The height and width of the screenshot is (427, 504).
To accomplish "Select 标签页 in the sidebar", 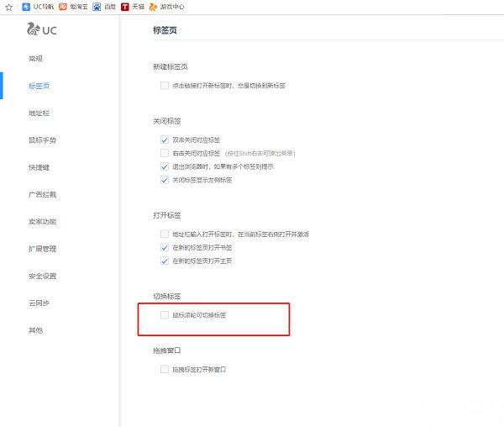I will (39, 86).
